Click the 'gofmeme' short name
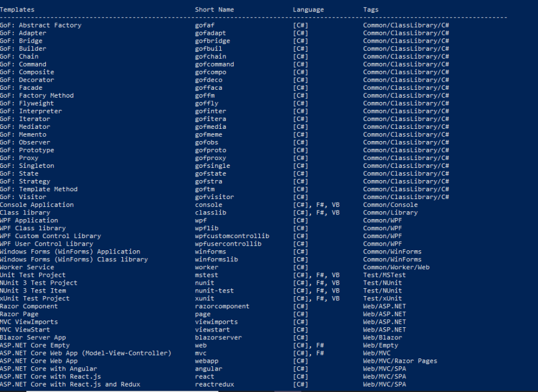Image resolution: width=538 pixels, height=392 pixels. tap(208, 135)
